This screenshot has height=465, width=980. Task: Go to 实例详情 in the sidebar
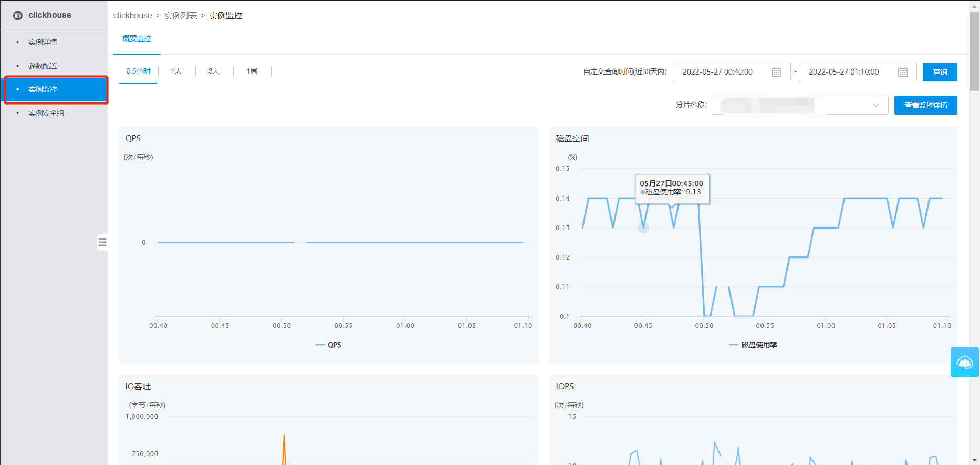click(43, 42)
